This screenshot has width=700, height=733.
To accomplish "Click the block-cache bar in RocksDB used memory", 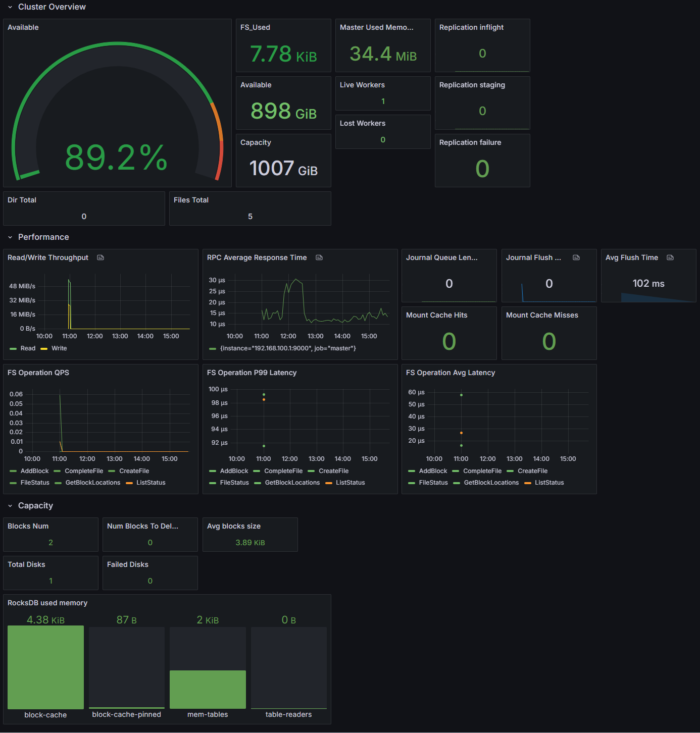I will coord(45,667).
